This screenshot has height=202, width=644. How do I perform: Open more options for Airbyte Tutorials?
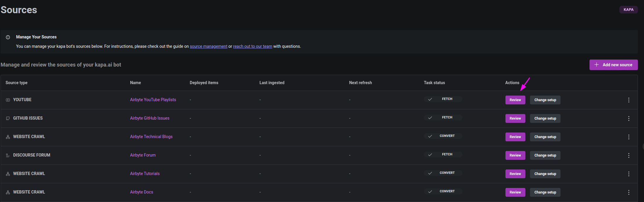coord(629,174)
